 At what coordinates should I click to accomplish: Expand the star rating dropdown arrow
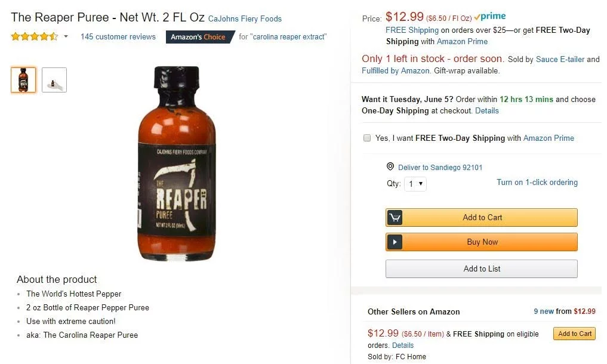pyautogui.click(x=66, y=37)
